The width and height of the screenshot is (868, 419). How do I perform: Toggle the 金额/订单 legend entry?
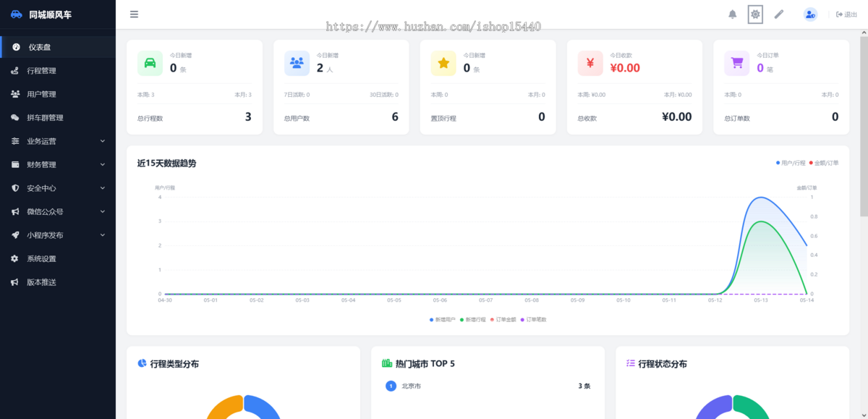pyautogui.click(x=824, y=163)
